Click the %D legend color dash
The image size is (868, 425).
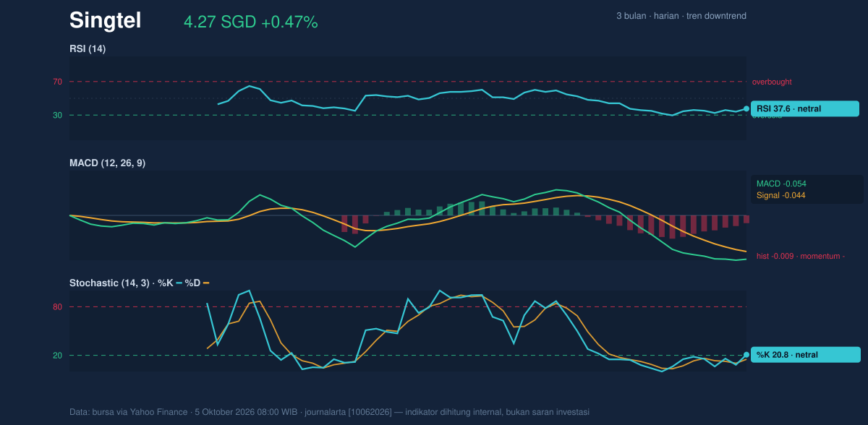206,283
